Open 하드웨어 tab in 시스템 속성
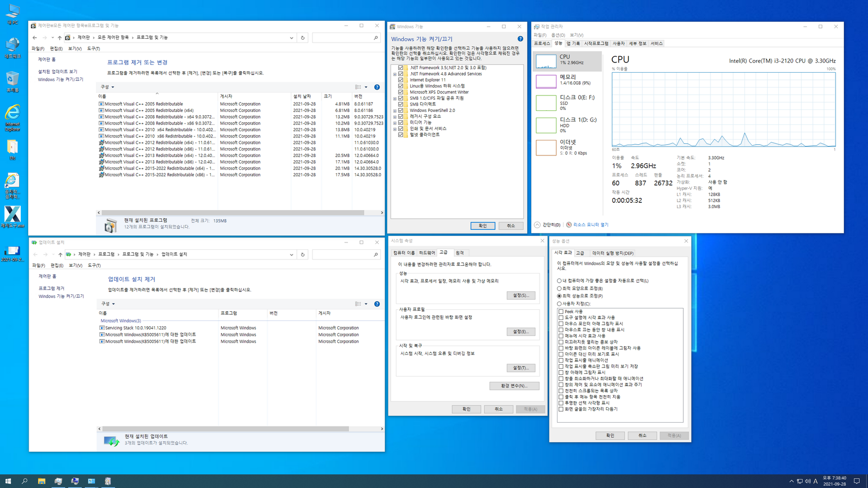The image size is (868, 488). pyautogui.click(x=427, y=253)
